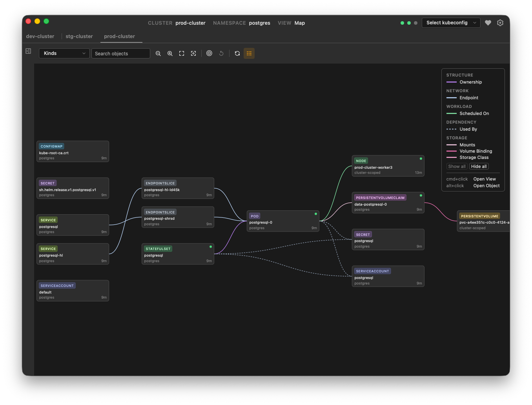Switch to dev-cluster tab
The width and height of the screenshot is (532, 405).
40,36
